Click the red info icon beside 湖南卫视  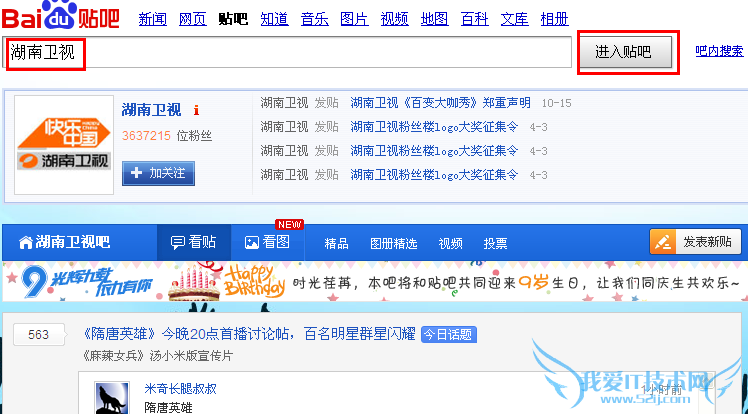pyautogui.click(x=196, y=111)
